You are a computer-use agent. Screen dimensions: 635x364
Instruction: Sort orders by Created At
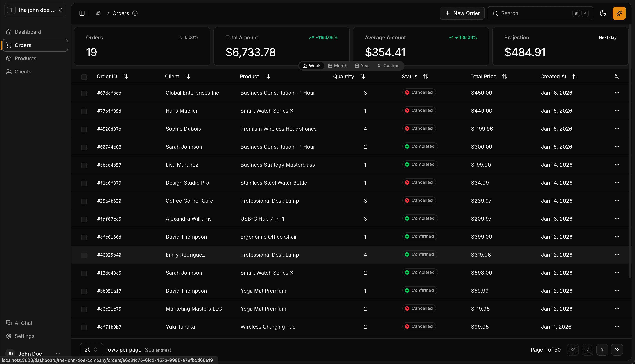point(575,76)
